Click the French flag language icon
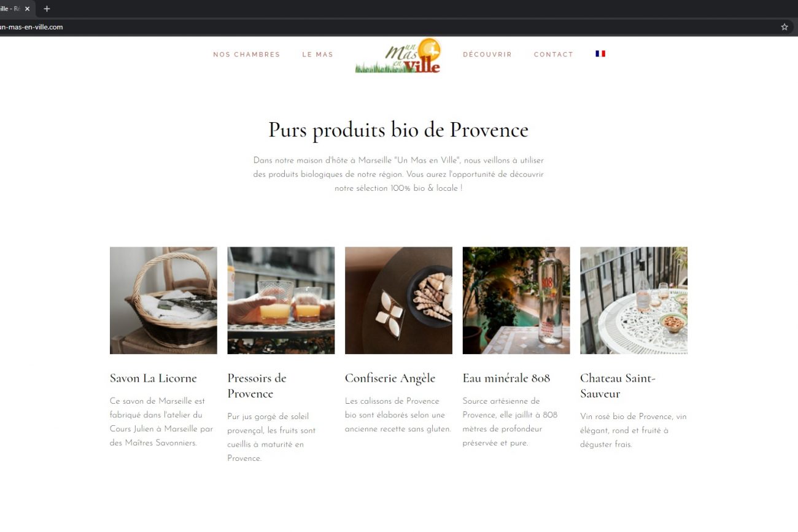Viewport: 798px width, 532px height. click(x=600, y=54)
